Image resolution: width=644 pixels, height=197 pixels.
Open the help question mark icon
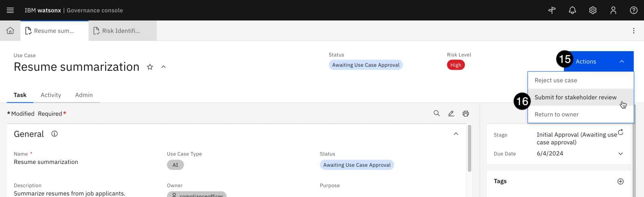634,10
